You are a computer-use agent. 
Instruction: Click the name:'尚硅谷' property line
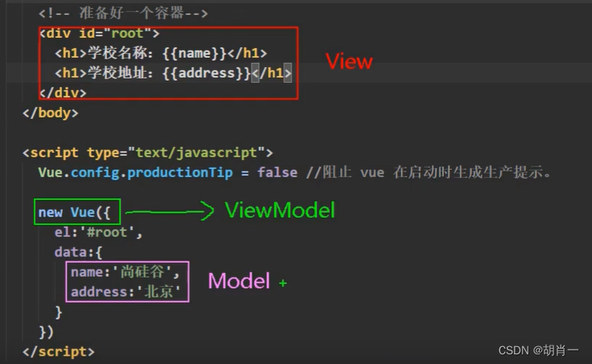pyautogui.click(x=125, y=272)
